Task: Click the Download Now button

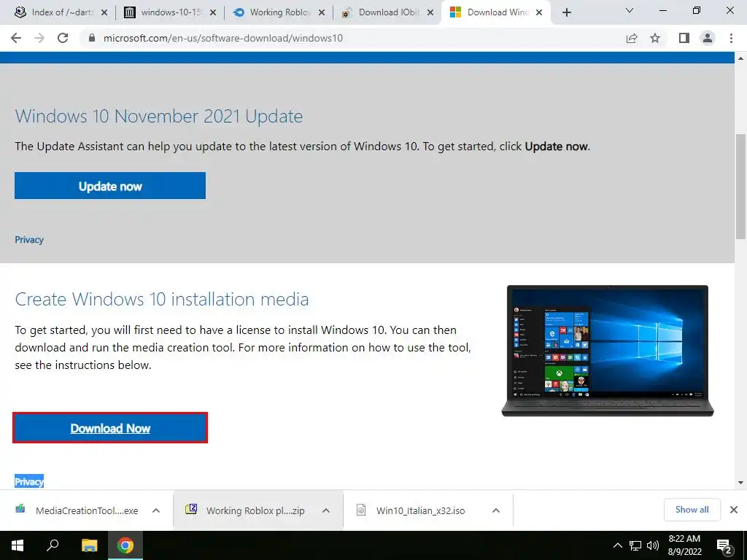Action: pyautogui.click(x=110, y=428)
